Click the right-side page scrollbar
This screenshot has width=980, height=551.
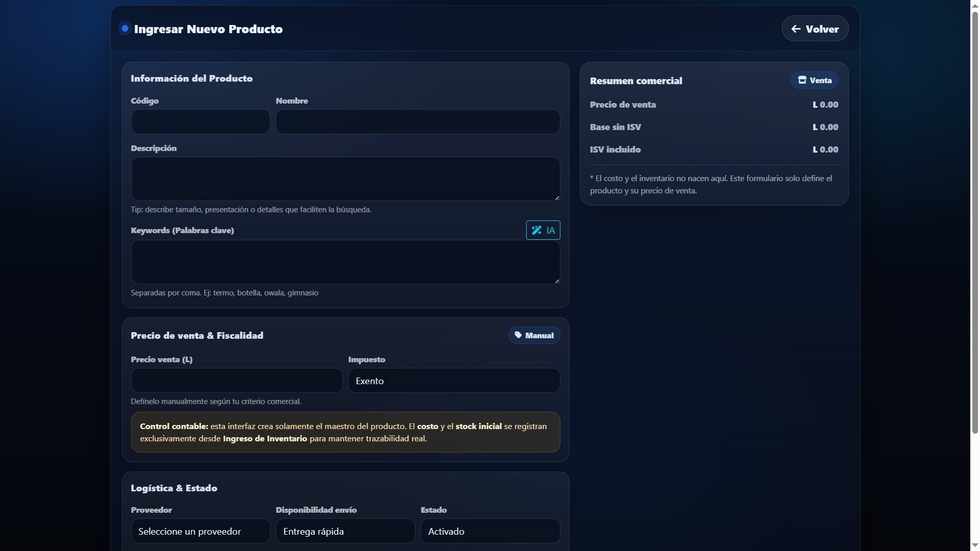(x=974, y=204)
